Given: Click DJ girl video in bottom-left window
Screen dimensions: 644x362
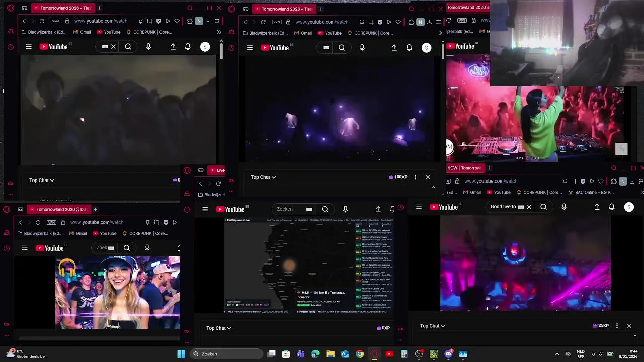Looking at the screenshot, I should [118, 293].
